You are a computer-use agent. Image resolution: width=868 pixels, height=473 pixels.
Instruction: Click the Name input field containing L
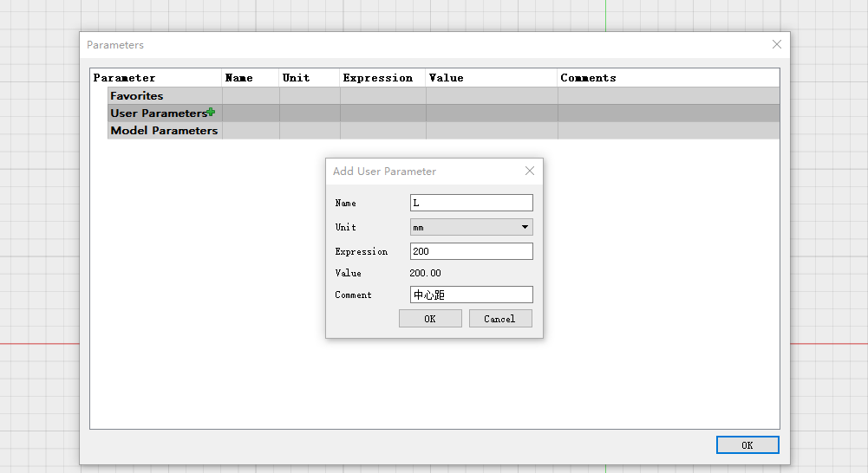coord(471,203)
